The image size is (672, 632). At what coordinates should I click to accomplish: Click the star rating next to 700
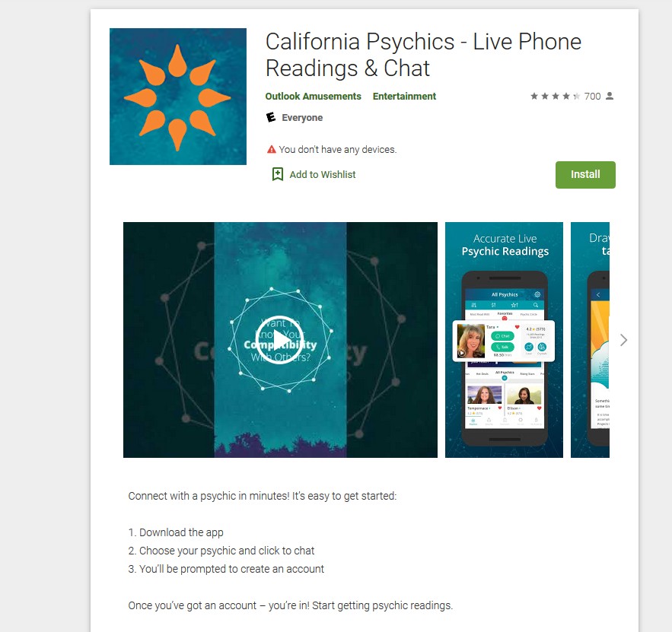[555, 97]
